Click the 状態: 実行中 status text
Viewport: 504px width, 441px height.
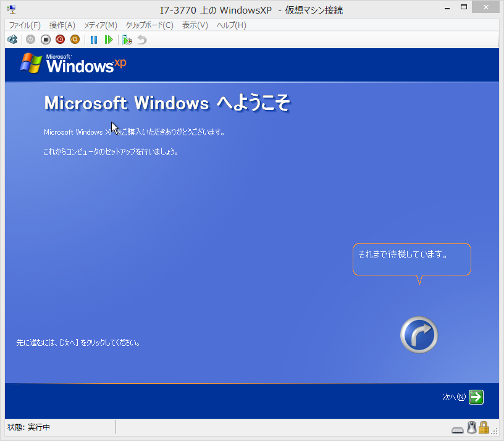pos(28,427)
